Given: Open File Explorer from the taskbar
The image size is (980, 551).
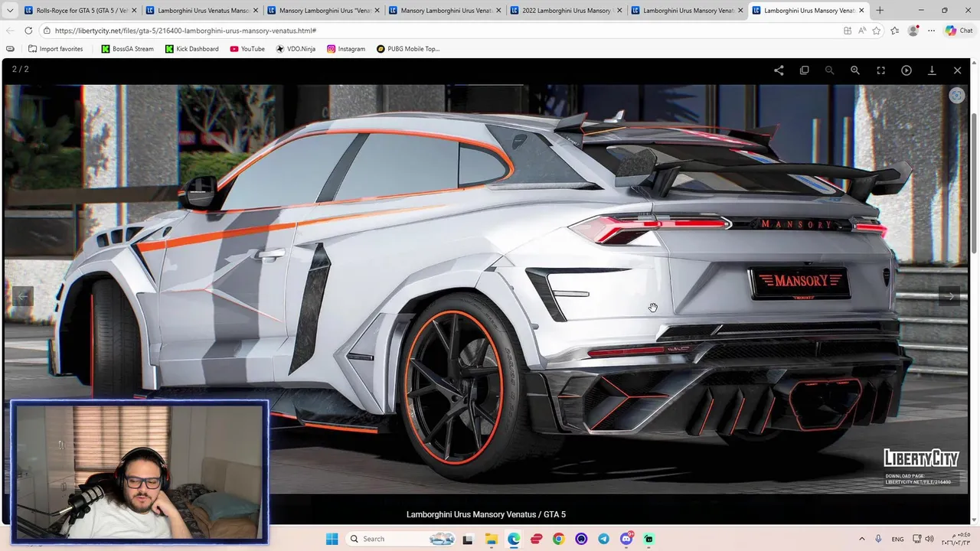Looking at the screenshot, I should coord(491,539).
